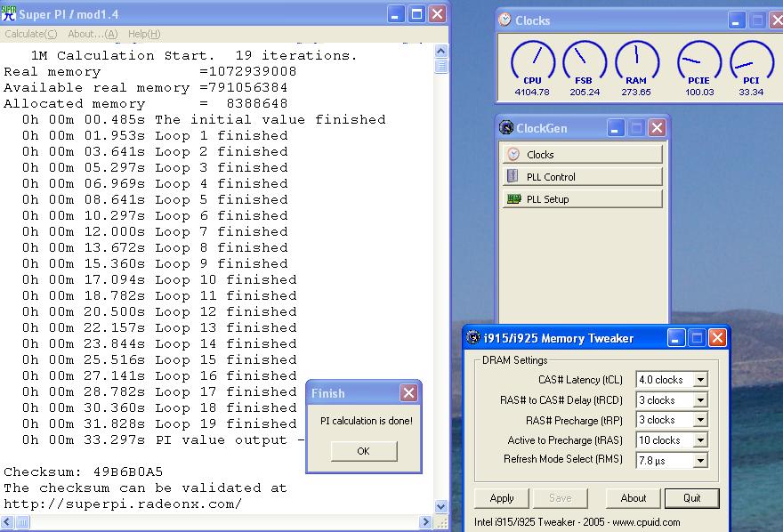Click the 'Loop 19 finished' line
This screenshot has width=783, height=532.
(159, 423)
